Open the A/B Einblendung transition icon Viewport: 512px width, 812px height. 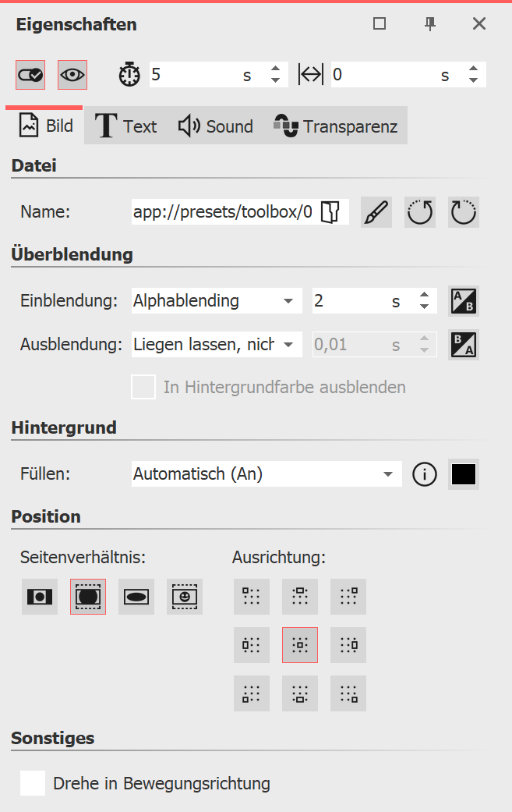pyautogui.click(x=463, y=300)
